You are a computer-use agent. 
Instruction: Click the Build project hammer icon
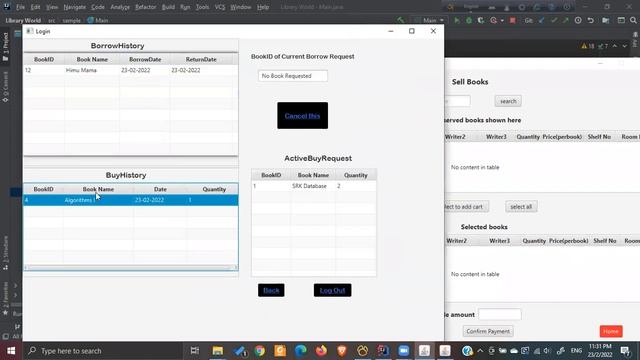click(400, 20)
